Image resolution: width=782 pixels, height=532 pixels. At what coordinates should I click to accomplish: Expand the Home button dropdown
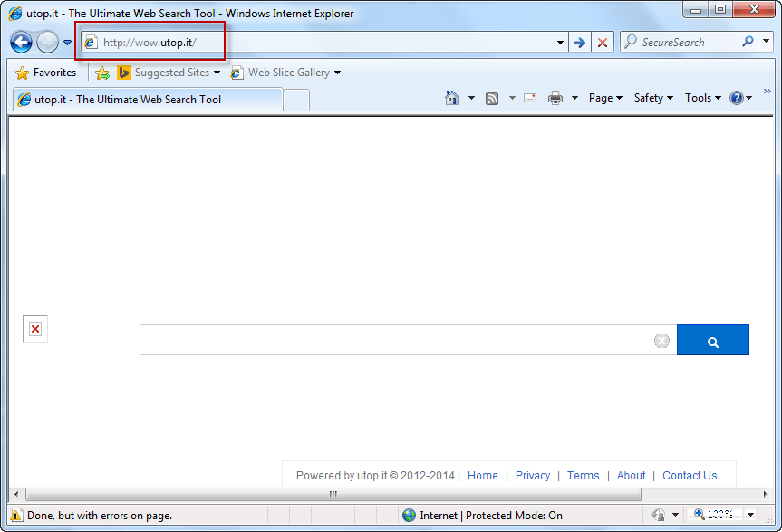[471, 98]
